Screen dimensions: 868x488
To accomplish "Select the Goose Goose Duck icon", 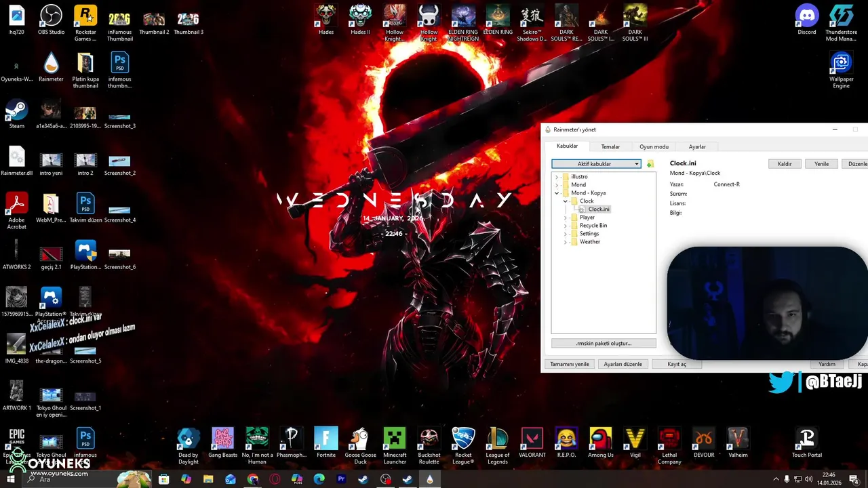I will 360,446.
